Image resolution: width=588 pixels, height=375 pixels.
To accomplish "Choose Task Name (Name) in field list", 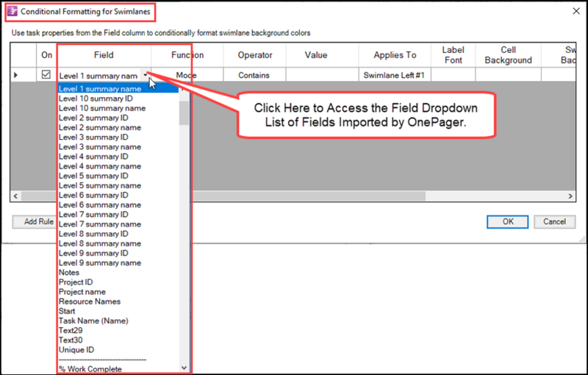I will (x=93, y=321).
